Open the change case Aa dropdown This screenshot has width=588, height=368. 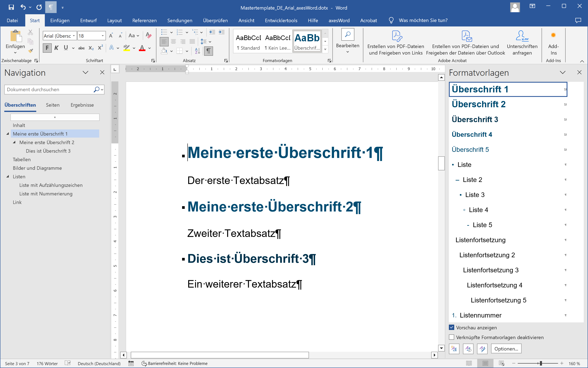click(134, 36)
